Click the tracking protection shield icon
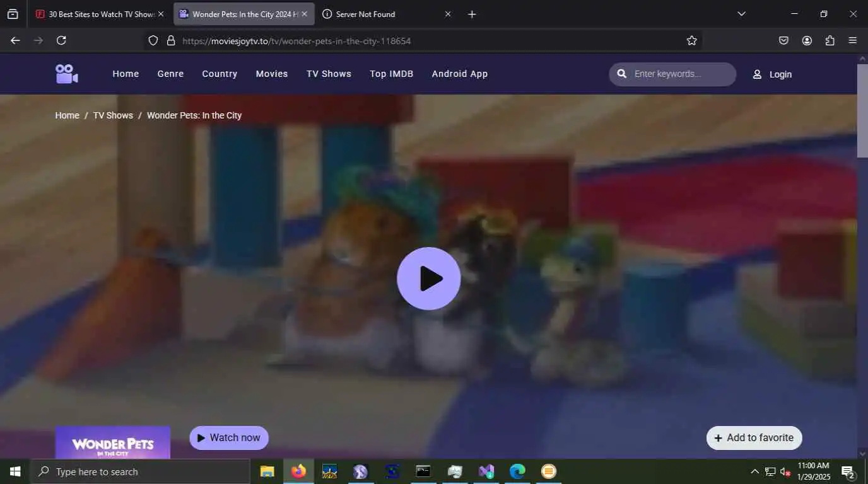This screenshot has height=484, width=868. point(153,40)
